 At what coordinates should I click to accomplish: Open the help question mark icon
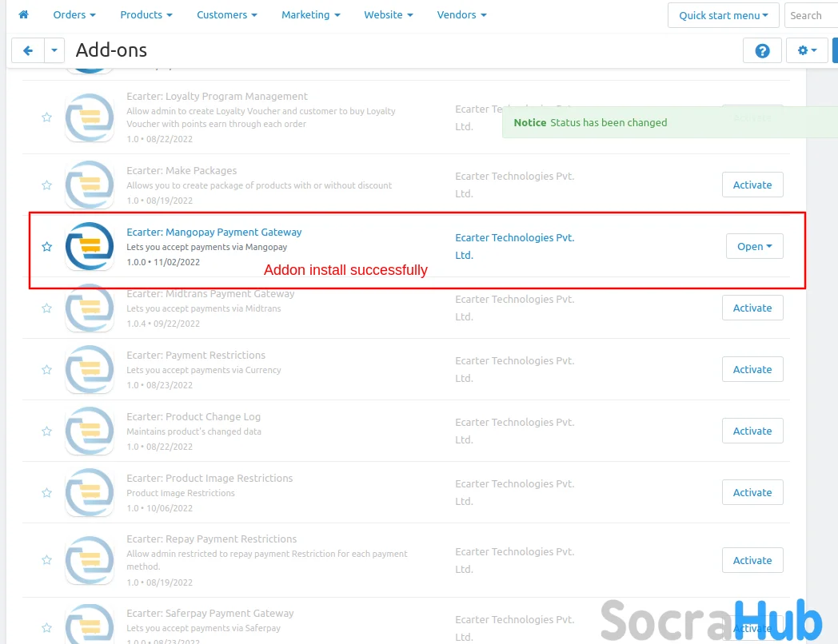pos(762,50)
